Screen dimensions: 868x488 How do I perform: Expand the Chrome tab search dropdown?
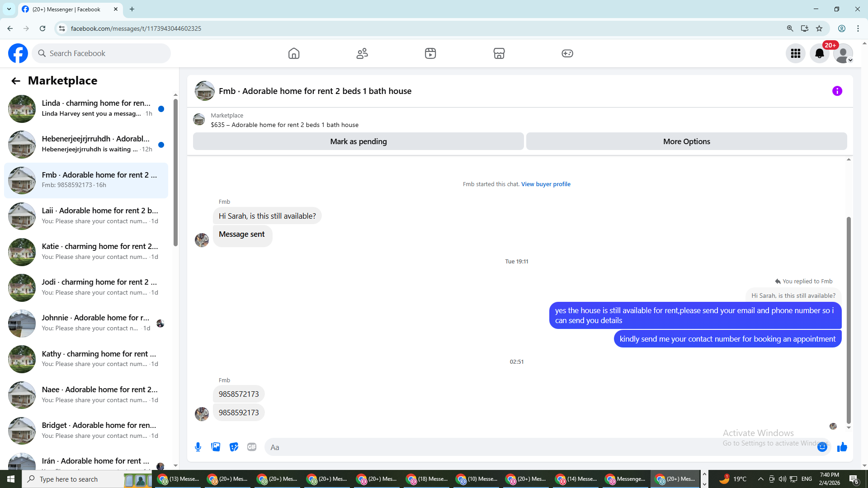click(9, 9)
